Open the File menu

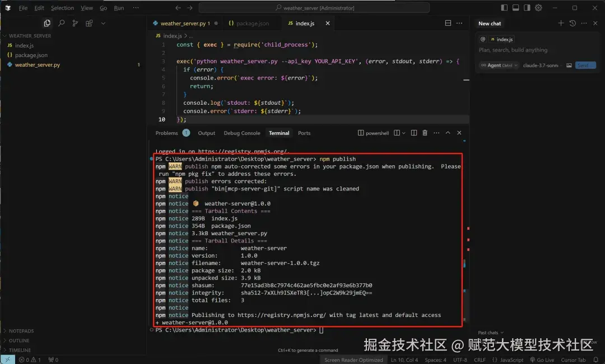coord(23,8)
